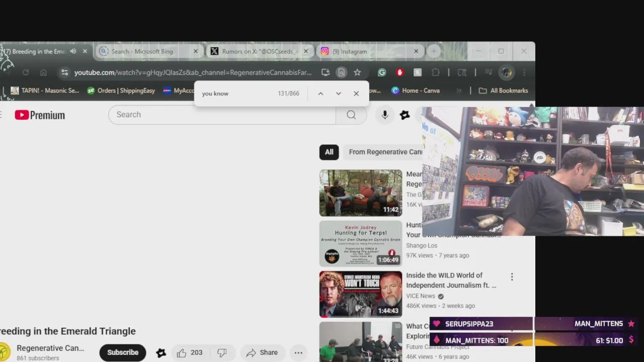Screen dimensions: 644x362
Task: Switch to the Rumors on X tab
Action: point(259,51)
